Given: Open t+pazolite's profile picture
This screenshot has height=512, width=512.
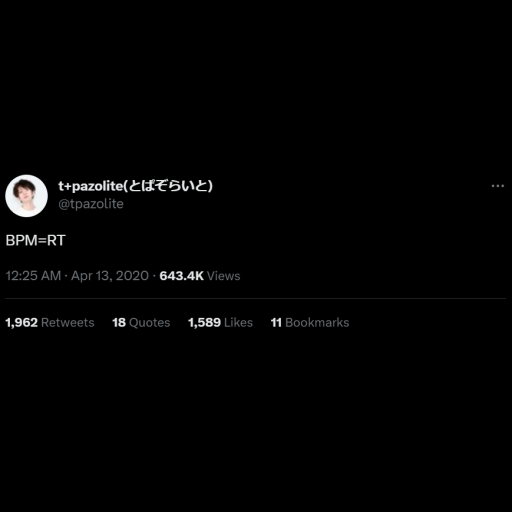Looking at the screenshot, I should pos(26,196).
